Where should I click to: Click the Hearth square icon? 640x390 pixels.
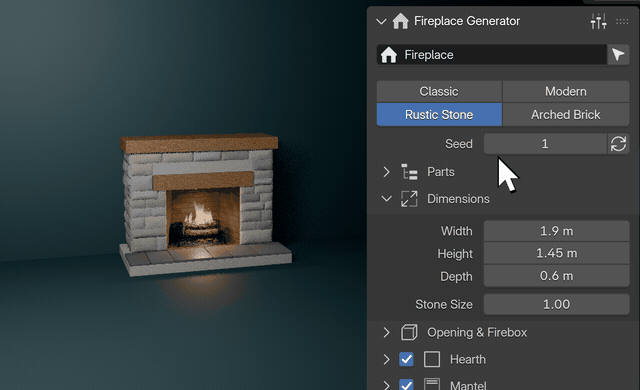click(432, 359)
